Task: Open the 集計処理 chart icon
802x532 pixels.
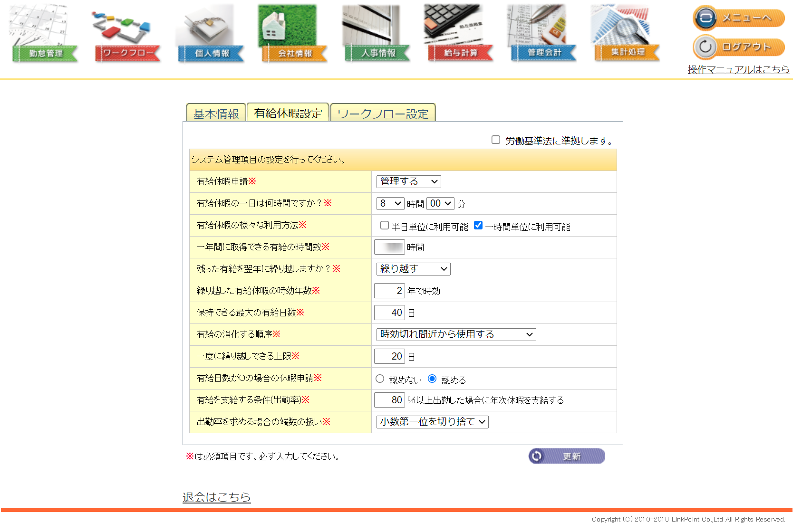Action: 626,34
